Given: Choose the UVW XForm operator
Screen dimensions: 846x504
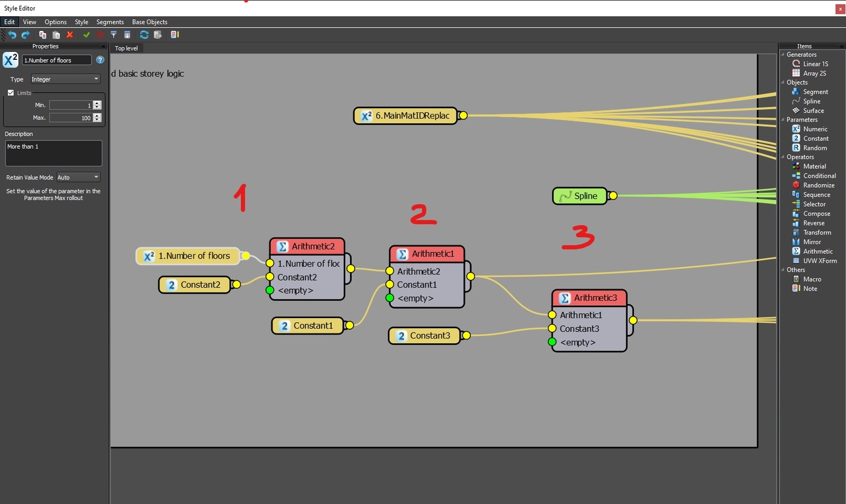Looking at the screenshot, I should click(x=815, y=261).
